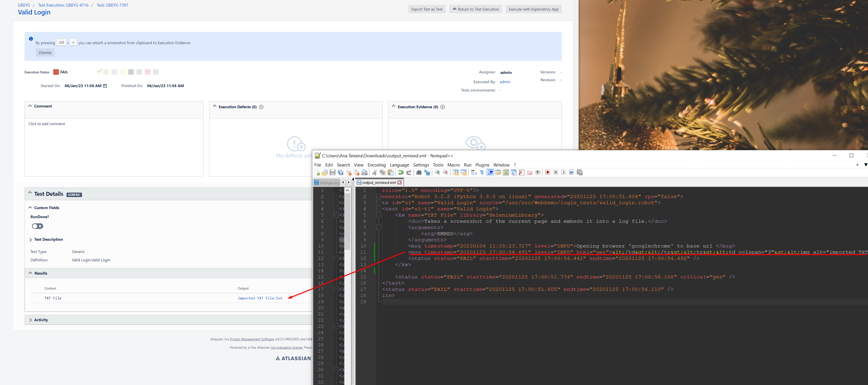Open the Find dialog with binoculars icon
This screenshot has width=868, height=385.
point(419,172)
